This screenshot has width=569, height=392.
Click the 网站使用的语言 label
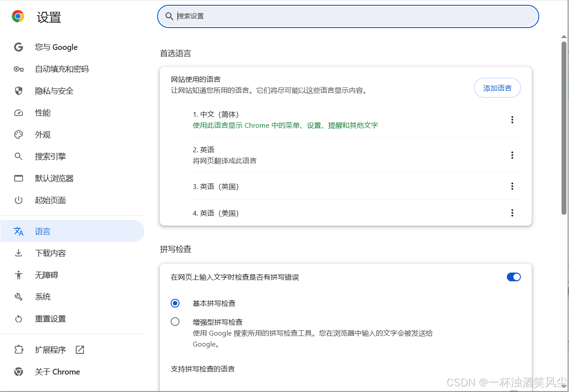196,79
